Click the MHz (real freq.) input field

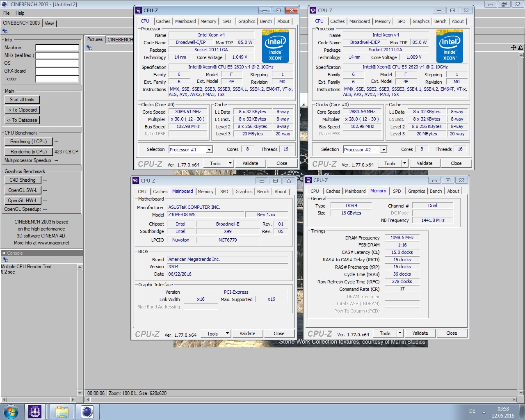(x=57, y=55)
